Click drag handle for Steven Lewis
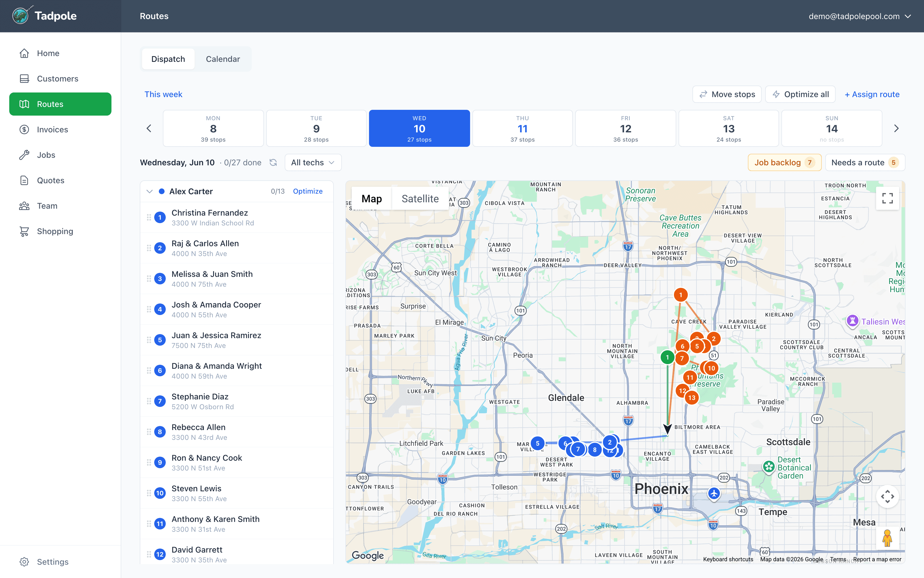The height and width of the screenshot is (578, 924). tap(149, 493)
